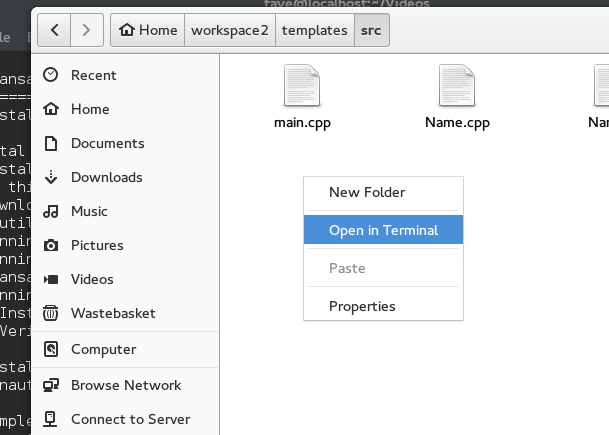Select the Name.cpp file icon
Viewport: 609px width, 435px height.
coord(457,85)
